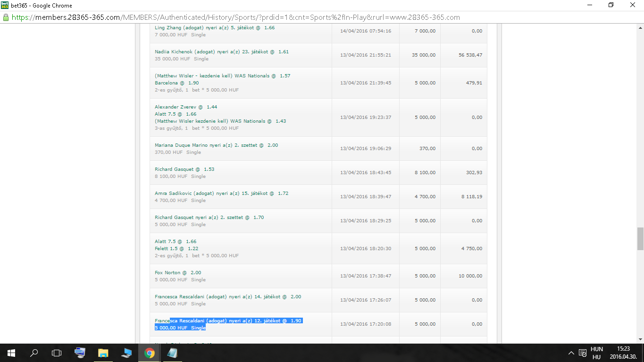
Task: Click the 479,91 return amount
Action: [x=475, y=83]
